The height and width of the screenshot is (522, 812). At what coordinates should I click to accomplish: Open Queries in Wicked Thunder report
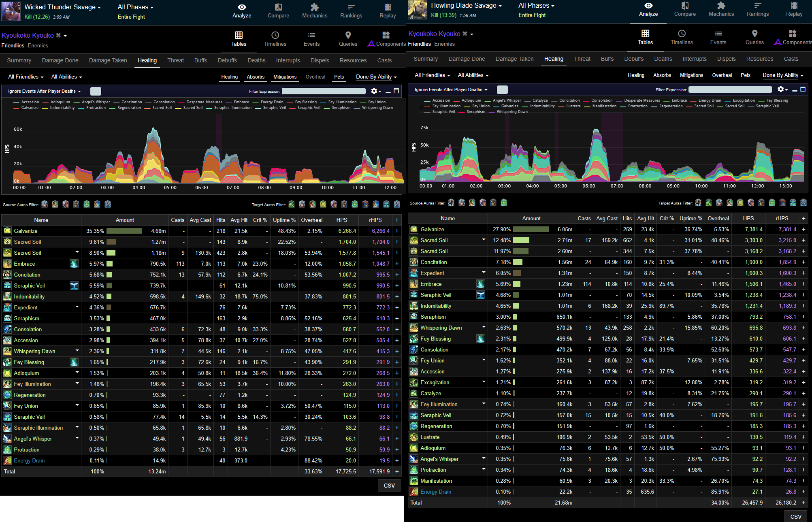pyautogui.click(x=348, y=39)
